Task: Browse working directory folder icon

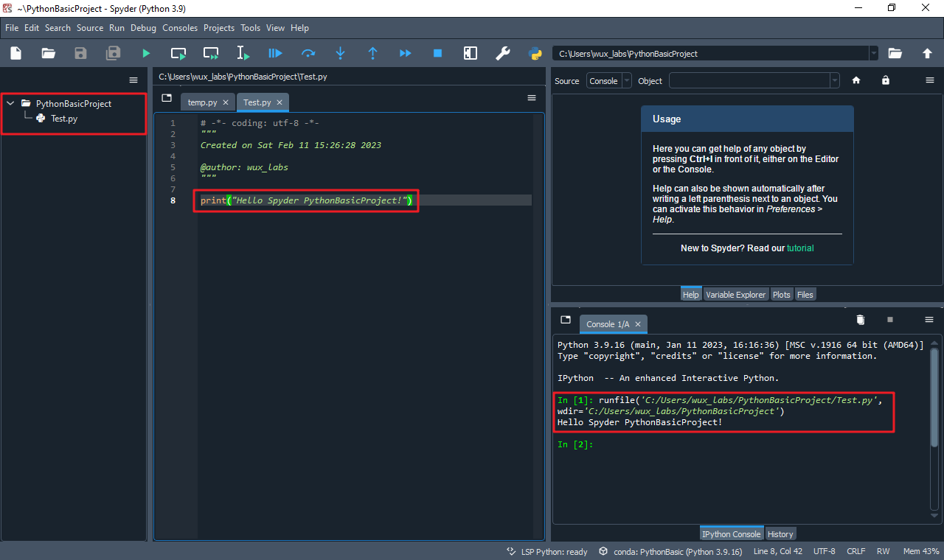Action: coord(895,53)
